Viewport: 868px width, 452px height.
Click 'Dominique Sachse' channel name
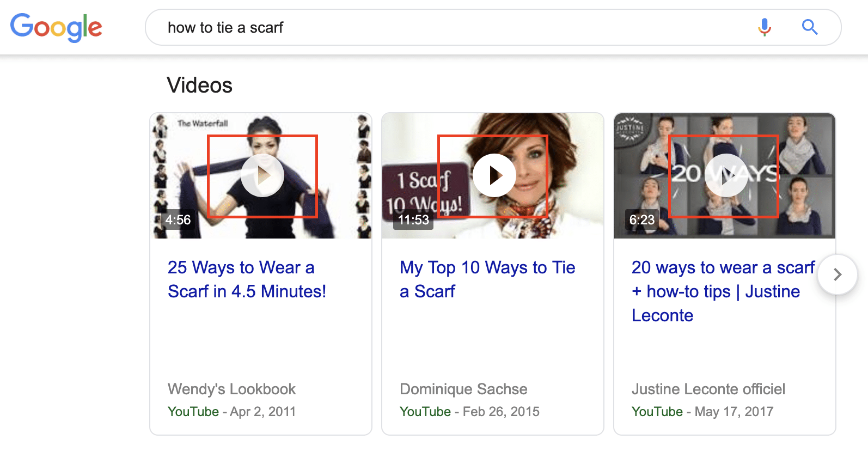point(463,389)
